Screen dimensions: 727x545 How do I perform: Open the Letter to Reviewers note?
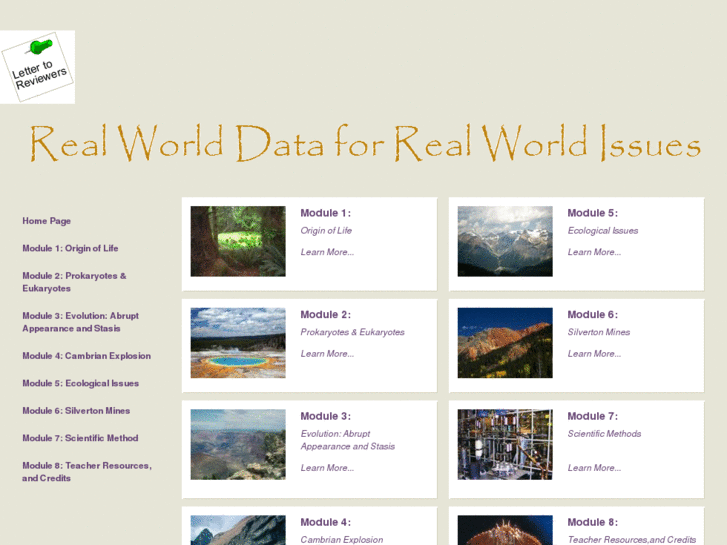[x=38, y=67]
